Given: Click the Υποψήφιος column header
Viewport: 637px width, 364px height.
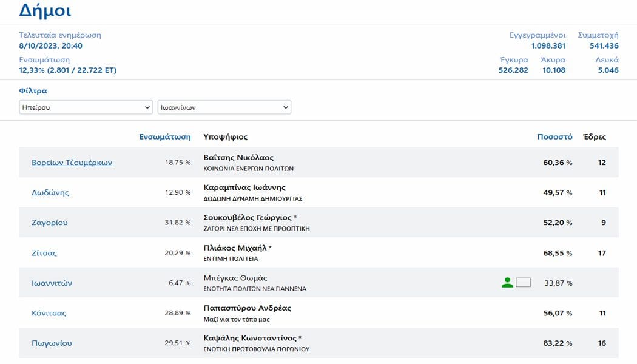Looking at the screenshot, I should tap(226, 137).
